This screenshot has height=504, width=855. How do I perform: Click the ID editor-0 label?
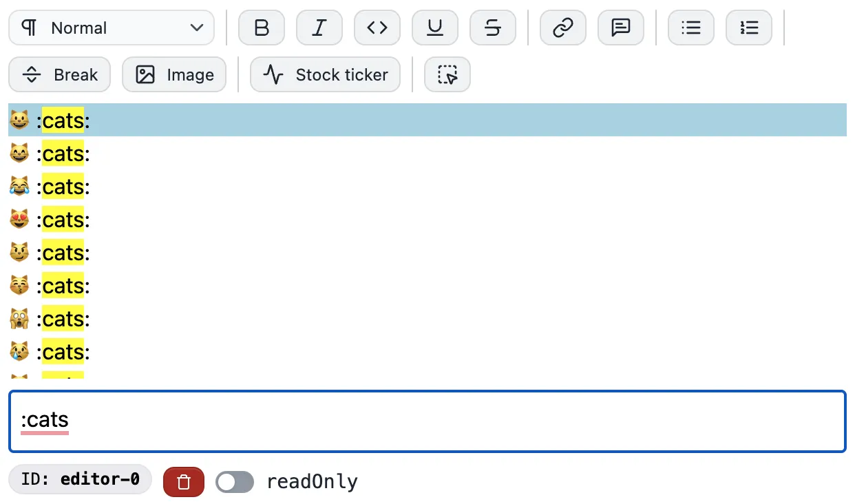click(80, 479)
